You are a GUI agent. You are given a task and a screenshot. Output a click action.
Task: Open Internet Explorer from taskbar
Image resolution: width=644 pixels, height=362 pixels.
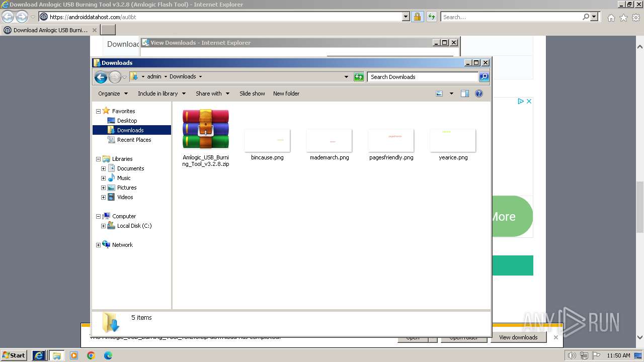39,355
